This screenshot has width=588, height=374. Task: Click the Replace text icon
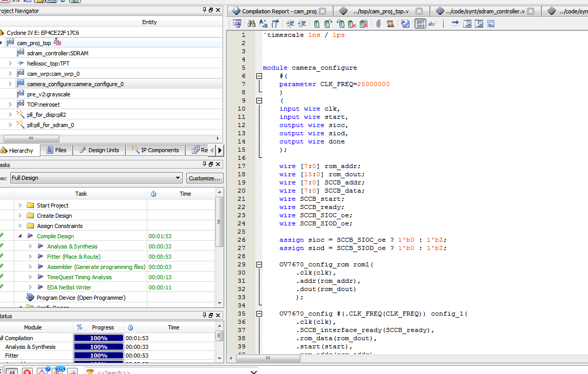[263, 24]
